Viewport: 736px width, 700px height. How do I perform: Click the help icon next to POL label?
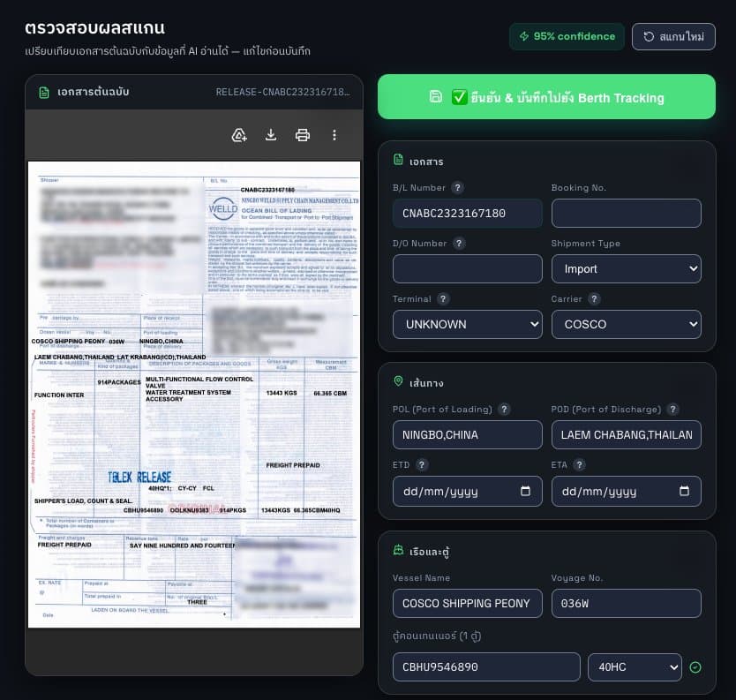[505, 409]
